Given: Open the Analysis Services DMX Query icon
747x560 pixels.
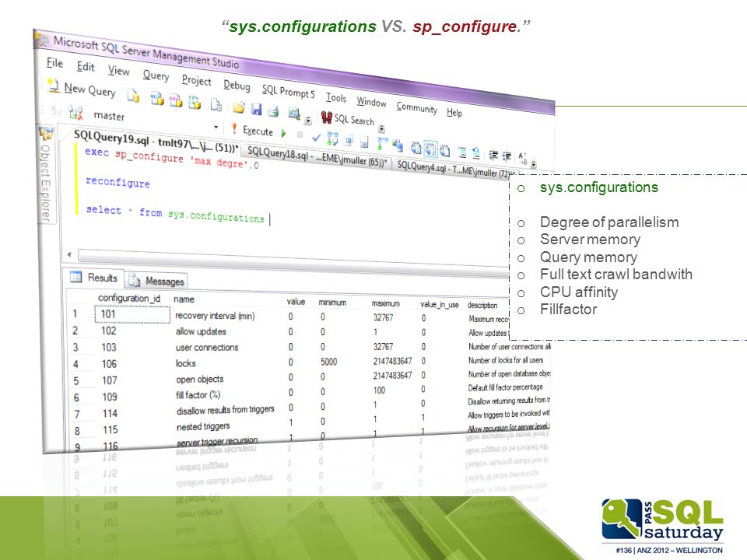Looking at the screenshot, I should pos(176,100).
